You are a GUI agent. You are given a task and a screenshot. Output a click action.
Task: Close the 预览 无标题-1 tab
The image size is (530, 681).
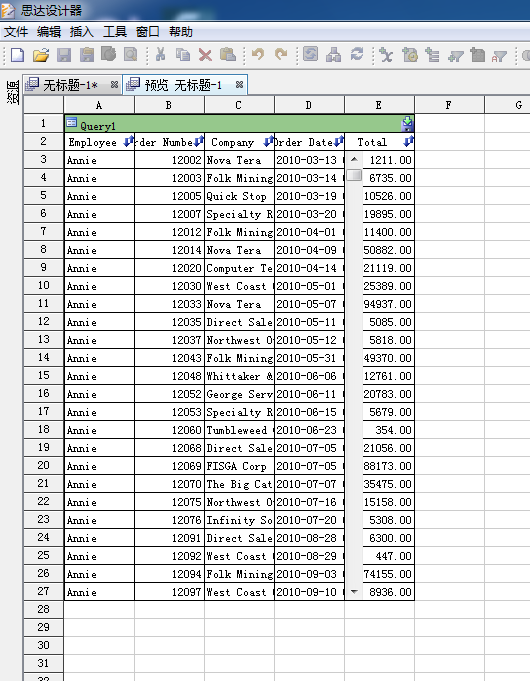click(239, 85)
